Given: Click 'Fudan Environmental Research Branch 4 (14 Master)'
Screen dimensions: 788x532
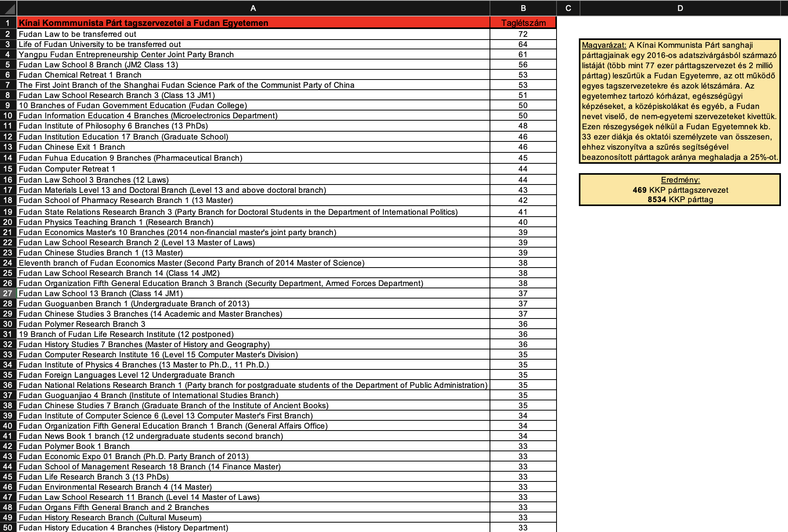Looking at the screenshot, I should coord(253,487).
